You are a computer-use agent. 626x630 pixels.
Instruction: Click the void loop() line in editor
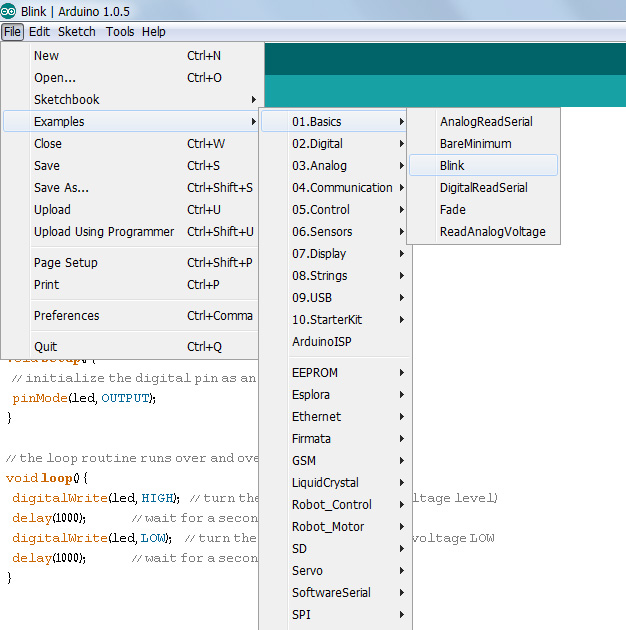tap(47, 478)
